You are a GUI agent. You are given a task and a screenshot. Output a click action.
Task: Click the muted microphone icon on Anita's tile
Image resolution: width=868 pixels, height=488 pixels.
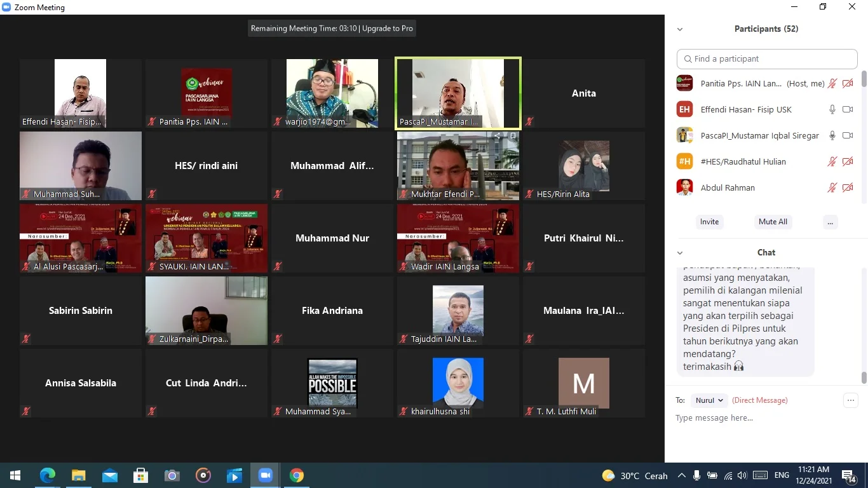click(529, 121)
